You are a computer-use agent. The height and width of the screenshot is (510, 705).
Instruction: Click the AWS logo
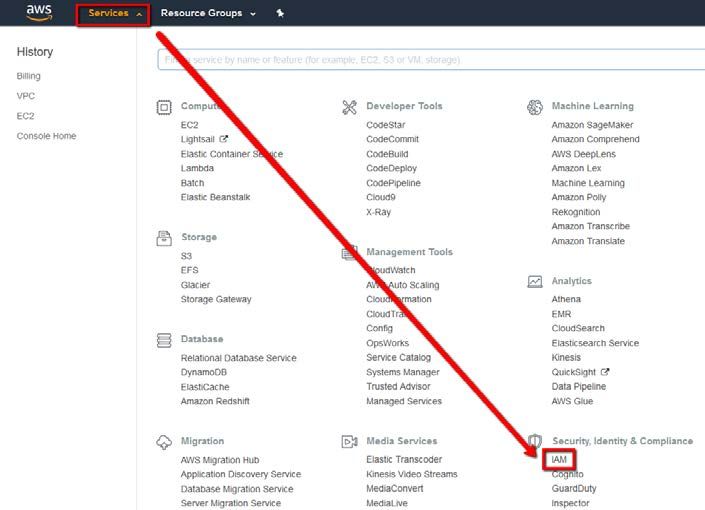pyautogui.click(x=39, y=13)
